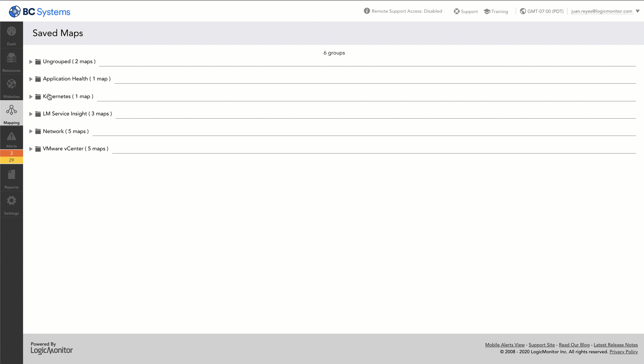
Task: Expand the Network group arrow
Action: tap(31, 131)
